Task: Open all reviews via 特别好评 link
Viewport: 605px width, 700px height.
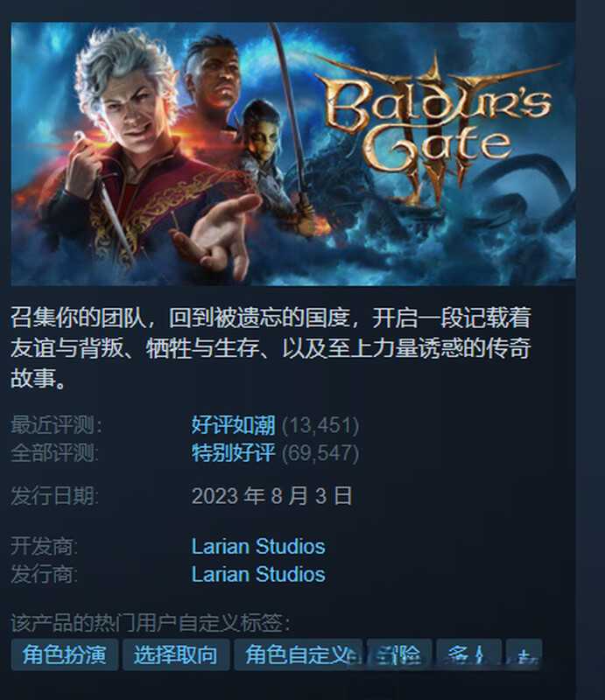Action: click(233, 452)
